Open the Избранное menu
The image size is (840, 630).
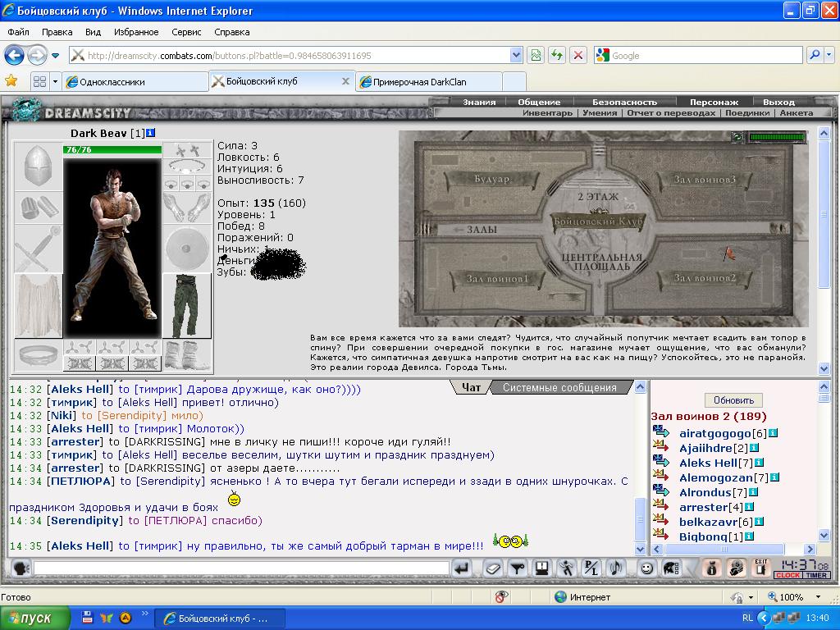tap(136, 32)
